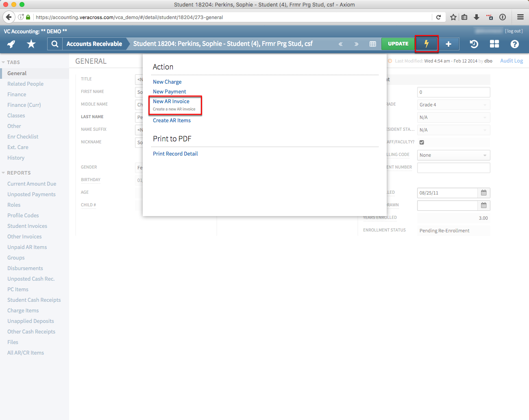529x420 pixels.
Task: Open record history via the clock icon
Action: 474,43
